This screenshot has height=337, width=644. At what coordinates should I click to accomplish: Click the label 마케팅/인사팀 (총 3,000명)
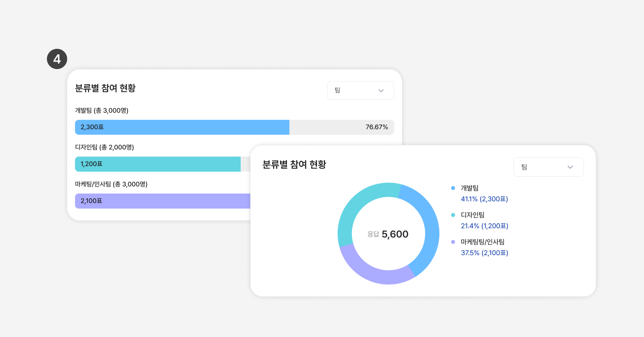pyautogui.click(x=111, y=184)
